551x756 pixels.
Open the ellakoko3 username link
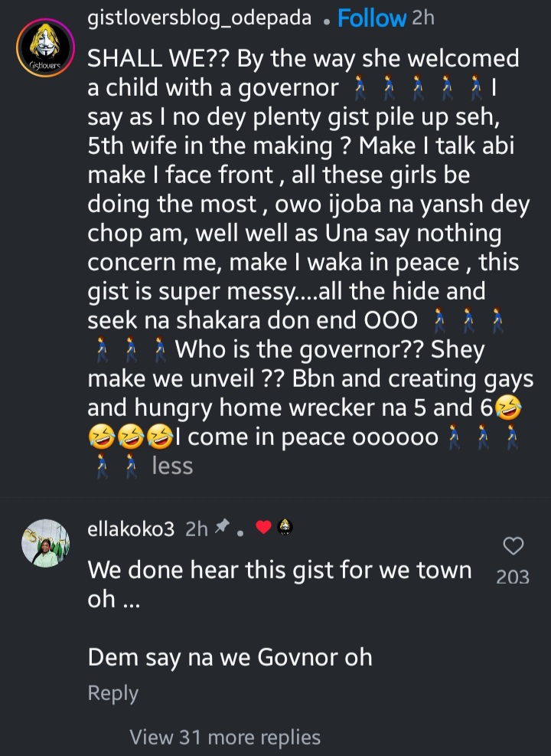pos(132,528)
